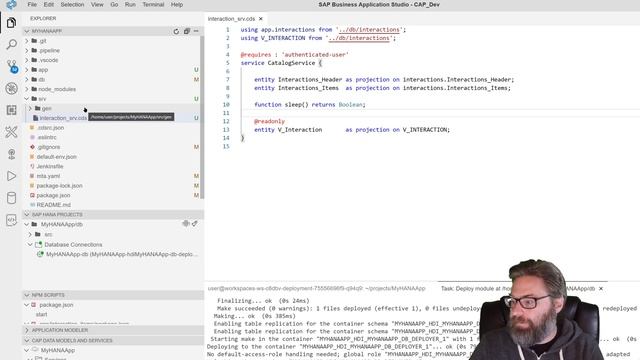Open the mta.yaml file
Screen dimensions: 640x360
click(x=48, y=176)
